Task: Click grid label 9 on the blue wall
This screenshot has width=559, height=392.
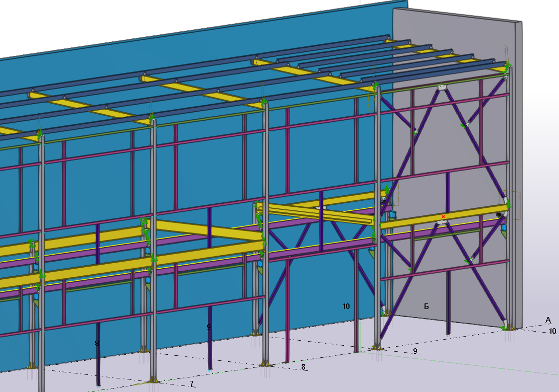Action: [208, 327]
